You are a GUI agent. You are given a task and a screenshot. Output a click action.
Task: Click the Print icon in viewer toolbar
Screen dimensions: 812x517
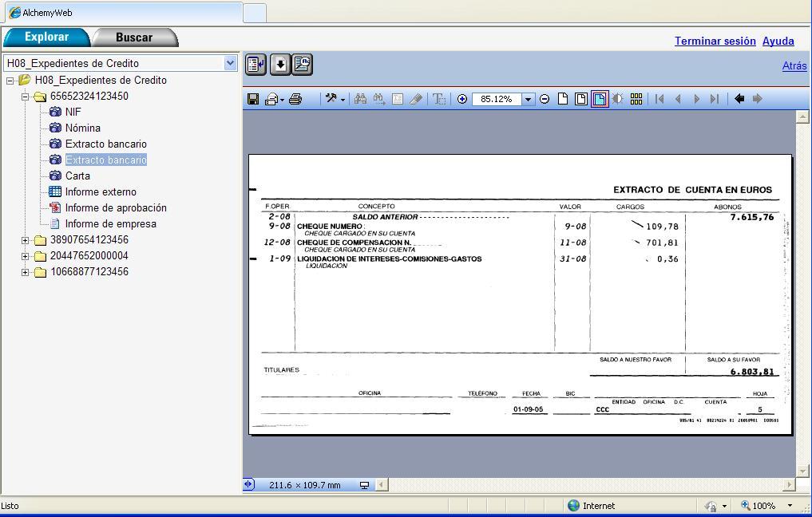[295, 99]
